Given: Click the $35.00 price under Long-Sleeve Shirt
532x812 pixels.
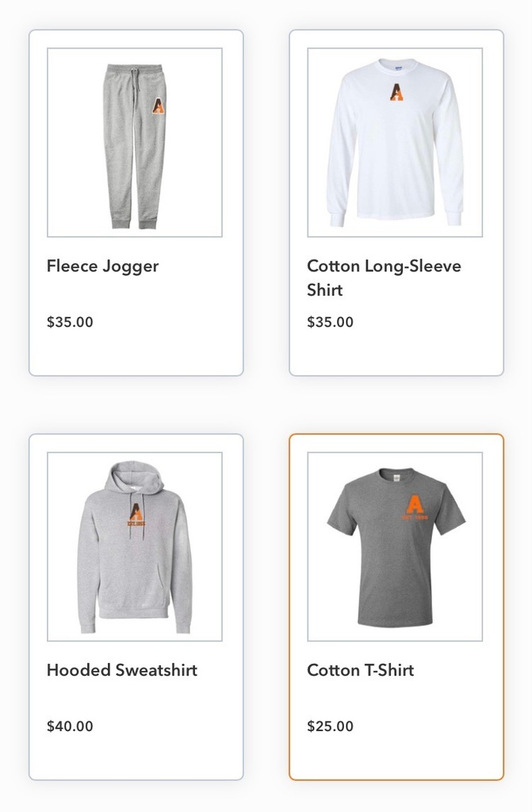Looking at the screenshot, I should click(330, 322).
